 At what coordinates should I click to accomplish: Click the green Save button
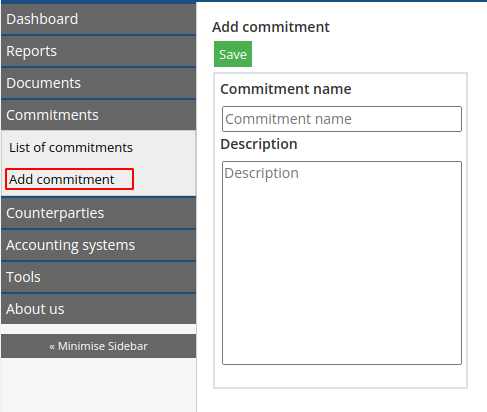point(233,54)
